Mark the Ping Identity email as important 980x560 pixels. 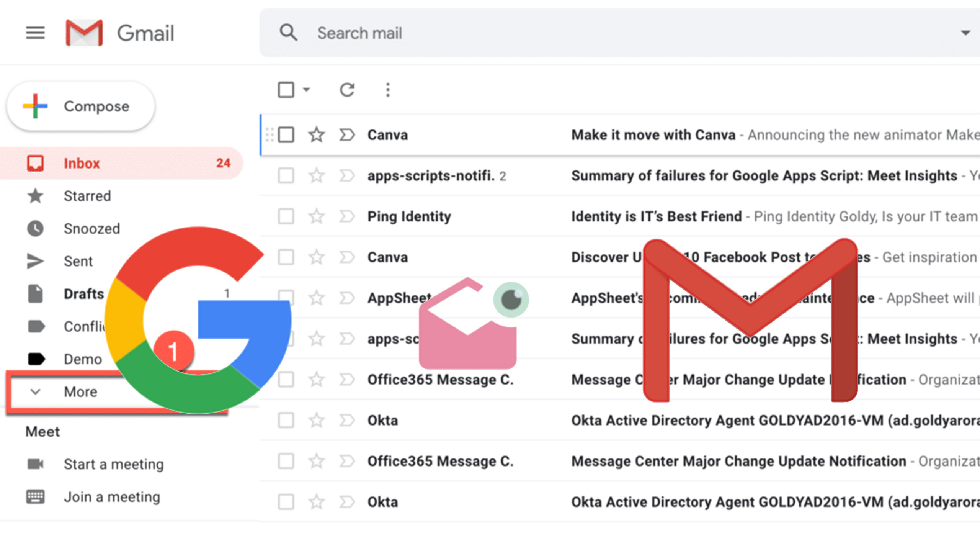coord(347,216)
